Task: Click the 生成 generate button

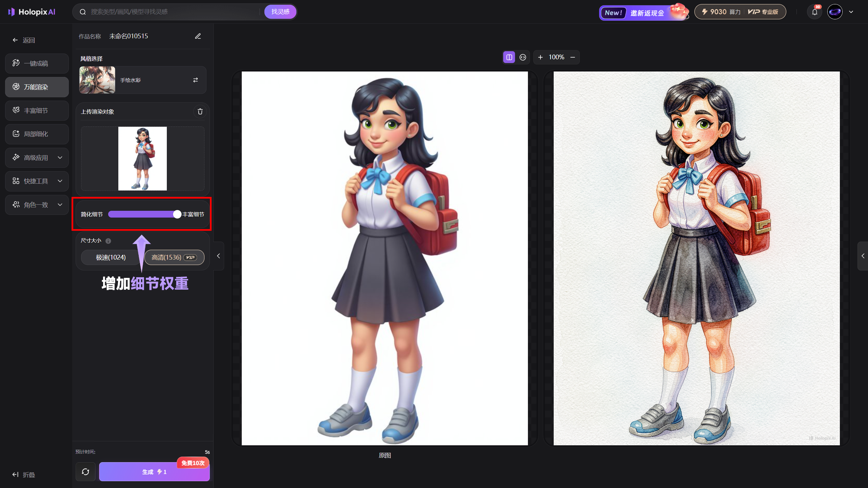Action: click(x=154, y=472)
